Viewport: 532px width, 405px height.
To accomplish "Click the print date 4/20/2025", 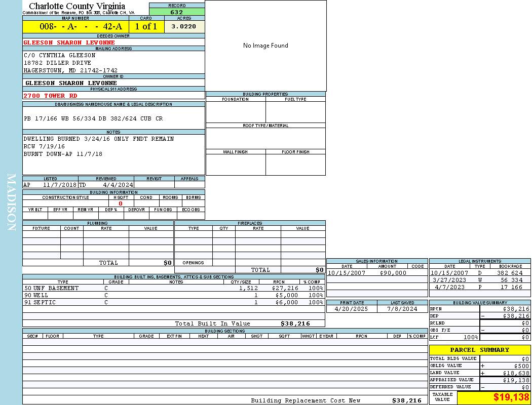I will [x=352, y=309].
